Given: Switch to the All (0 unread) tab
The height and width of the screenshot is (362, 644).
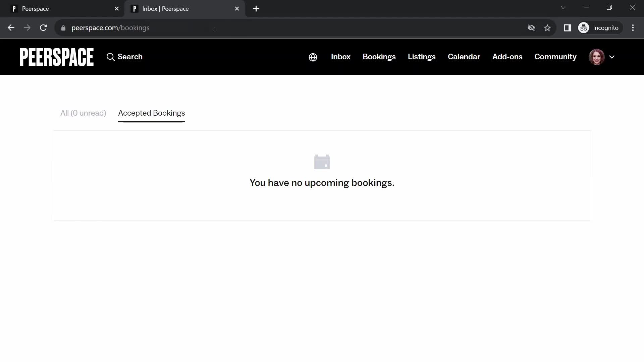Looking at the screenshot, I should [83, 113].
